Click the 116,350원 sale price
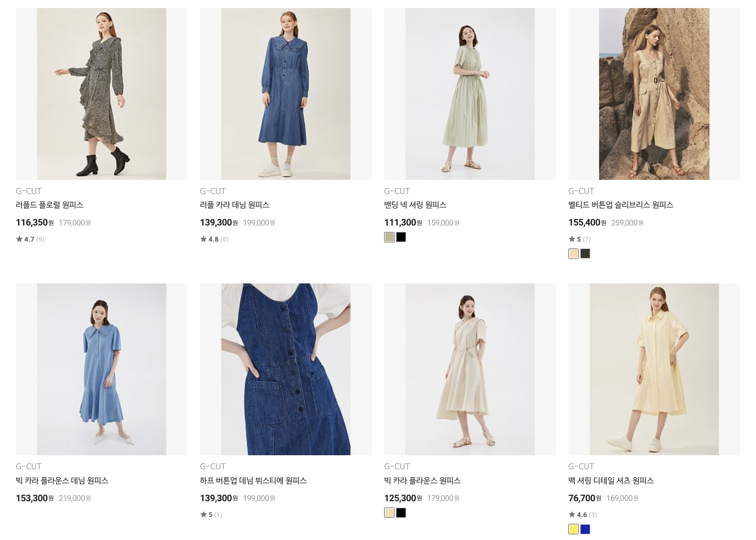Screen dimensions: 756x540 click(x=35, y=222)
